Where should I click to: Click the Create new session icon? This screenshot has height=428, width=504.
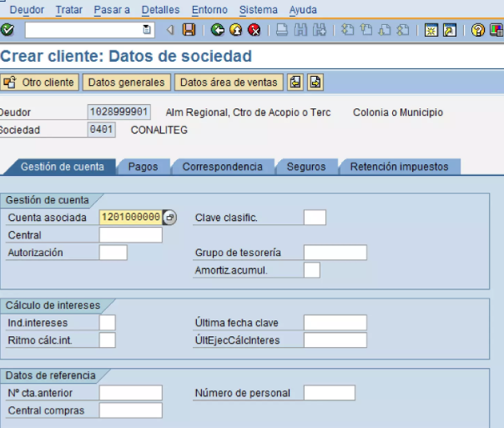431,30
